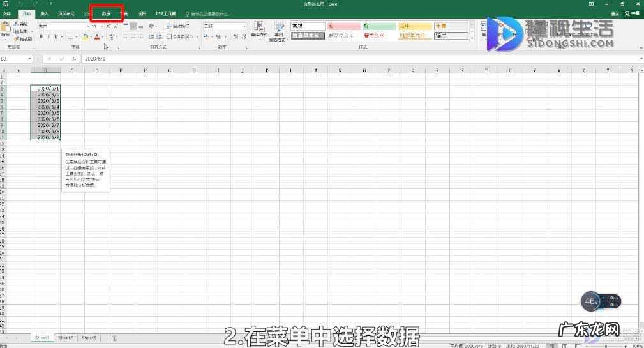The width and height of the screenshot is (644, 348).
Task: Toggle Italic formatting
Action: pos(49,36)
